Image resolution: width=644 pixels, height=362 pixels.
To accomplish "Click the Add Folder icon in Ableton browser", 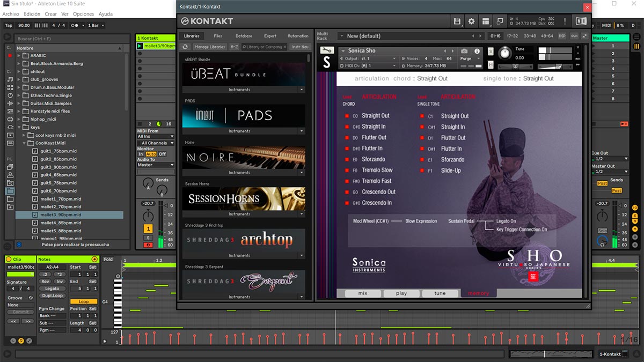I will [x=10, y=206].
